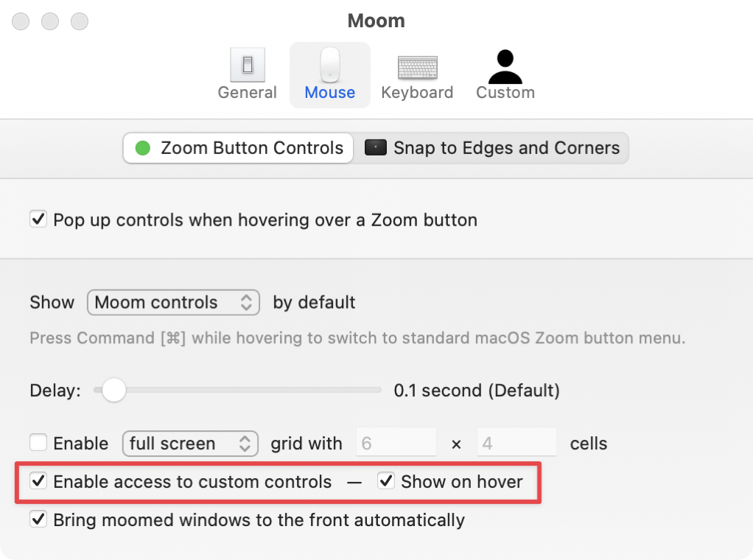Open the Keyboard preferences icon
This screenshot has height=560, width=753.
(417, 67)
